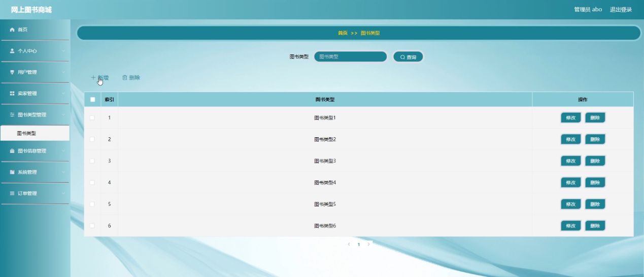Click 修改 for row 图书类型1

(570, 118)
